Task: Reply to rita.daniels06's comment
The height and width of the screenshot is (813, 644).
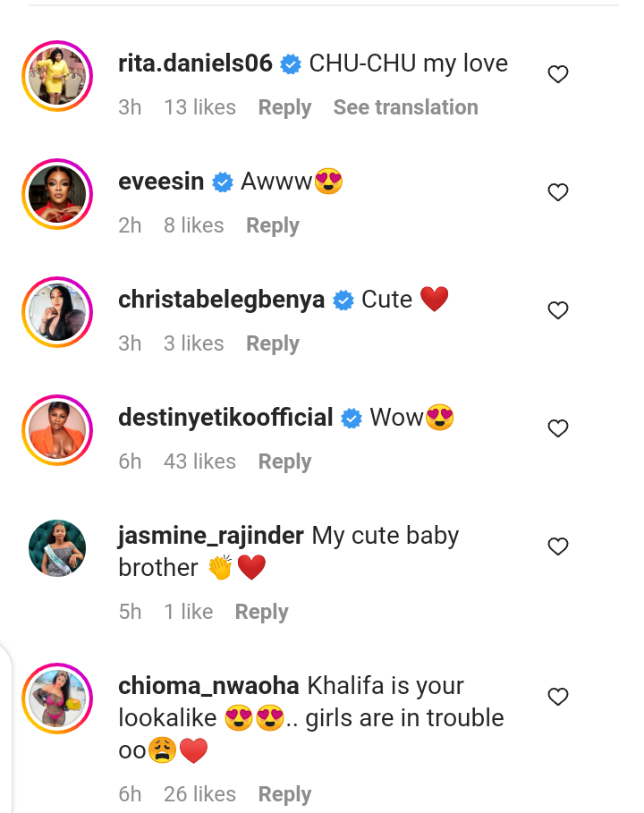Action: pos(284,107)
